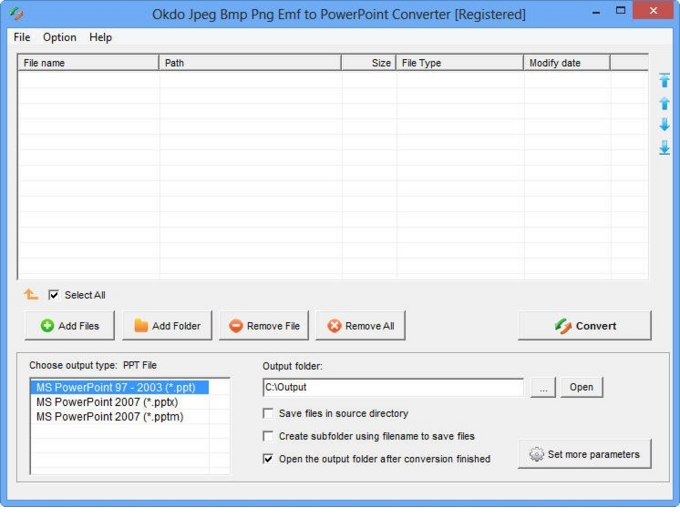Image resolution: width=680 pixels, height=516 pixels.
Task: Select MS PowerPoint 2007 (*.pptx) output type
Action: tap(120, 402)
